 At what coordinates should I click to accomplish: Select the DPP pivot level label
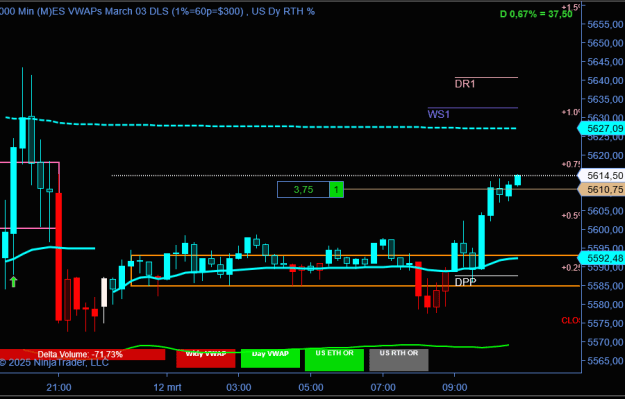tap(465, 282)
